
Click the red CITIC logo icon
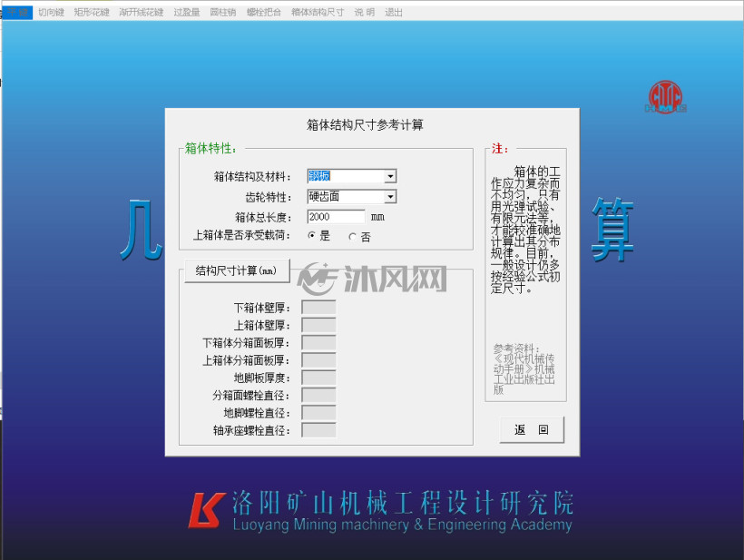coord(665,97)
